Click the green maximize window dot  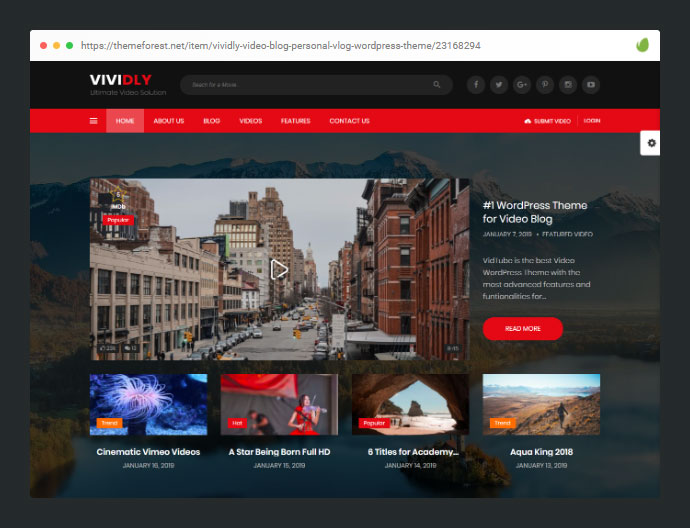pyautogui.click(x=70, y=45)
